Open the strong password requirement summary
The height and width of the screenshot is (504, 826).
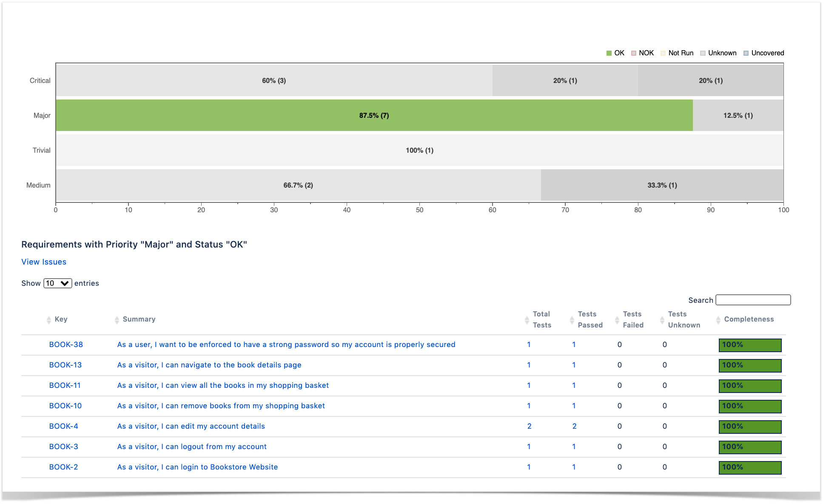[x=286, y=345]
